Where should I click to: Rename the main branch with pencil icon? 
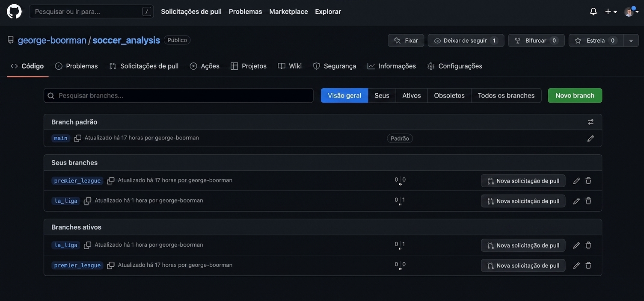tap(591, 139)
